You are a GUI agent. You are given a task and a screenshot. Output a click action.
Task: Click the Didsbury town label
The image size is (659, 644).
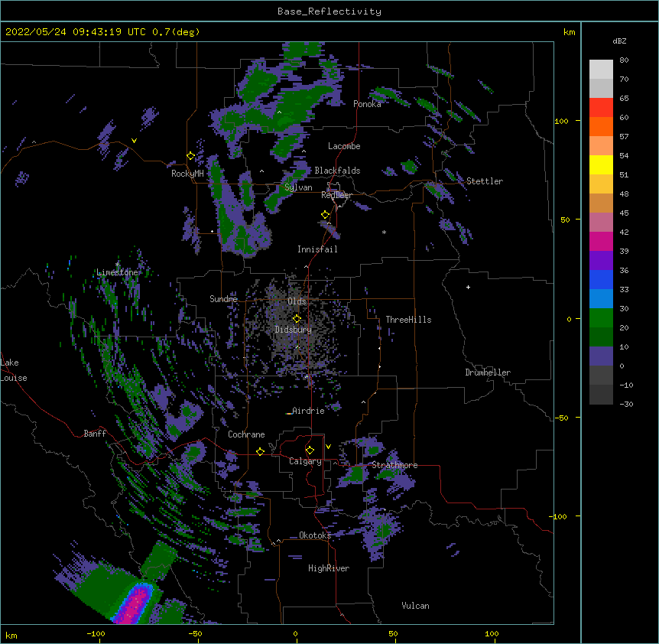pyautogui.click(x=294, y=330)
